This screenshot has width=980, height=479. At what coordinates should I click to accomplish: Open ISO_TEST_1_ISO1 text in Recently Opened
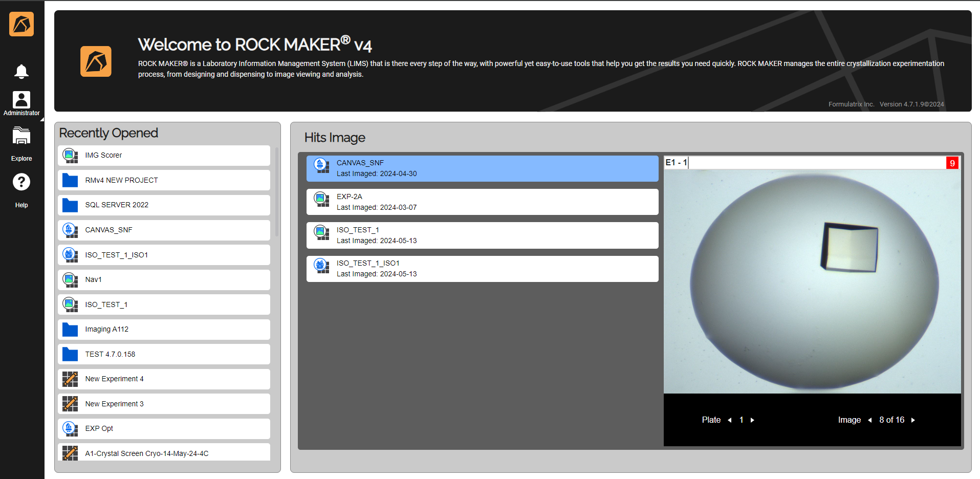coord(116,255)
